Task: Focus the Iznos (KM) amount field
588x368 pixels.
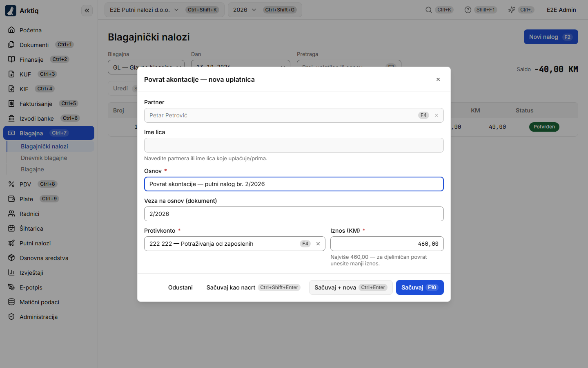Action: tap(387, 244)
